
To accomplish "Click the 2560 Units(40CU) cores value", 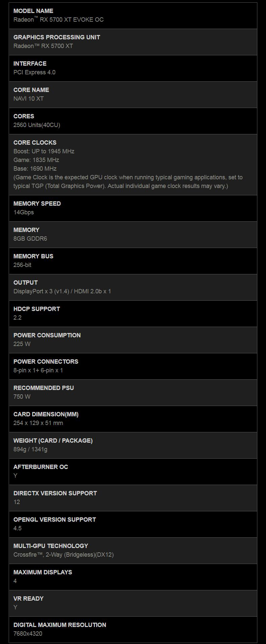I will pos(37,125).
